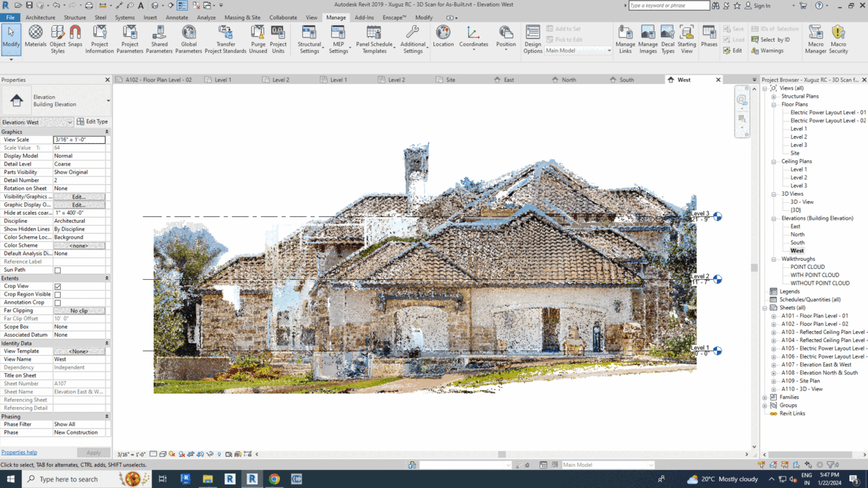Uncheck the Crop View checkbox
This screenshot has height=488, width=868.
point(58,286)
